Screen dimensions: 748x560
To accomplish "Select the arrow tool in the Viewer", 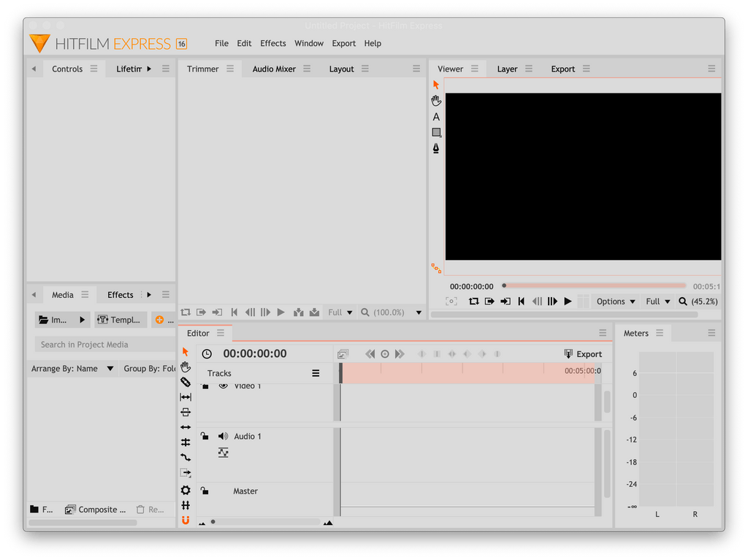I will [435, 85].
